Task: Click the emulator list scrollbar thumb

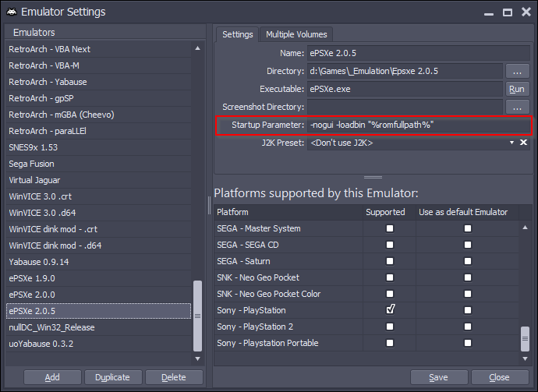Action: tap(197, 316)
